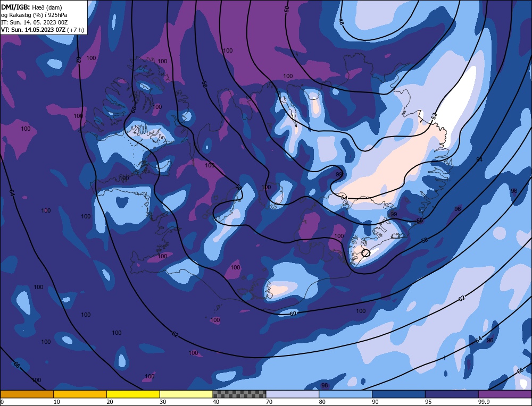Click the "50" contour label
The height and width of the screenshot is (406, 532).
click(287, 10)
